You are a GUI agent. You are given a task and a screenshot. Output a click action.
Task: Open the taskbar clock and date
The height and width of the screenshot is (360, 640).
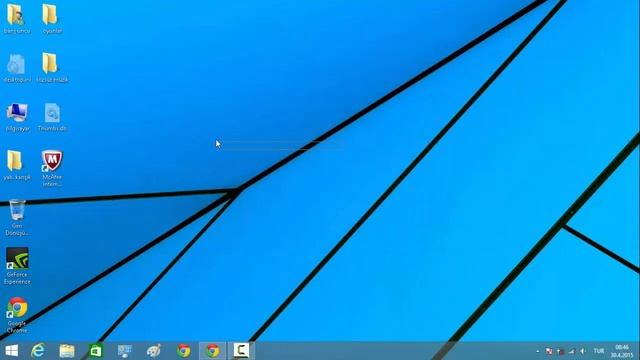622,351
